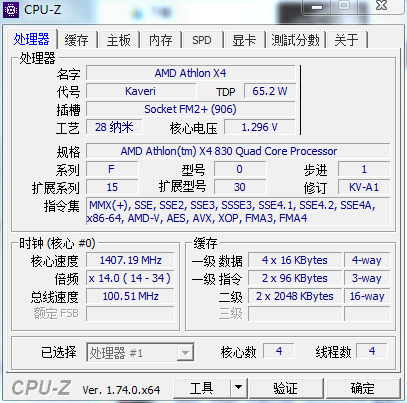Click the socket value Socket FM2+ (906)
This screenshot has width=407, height=403.
191,109
